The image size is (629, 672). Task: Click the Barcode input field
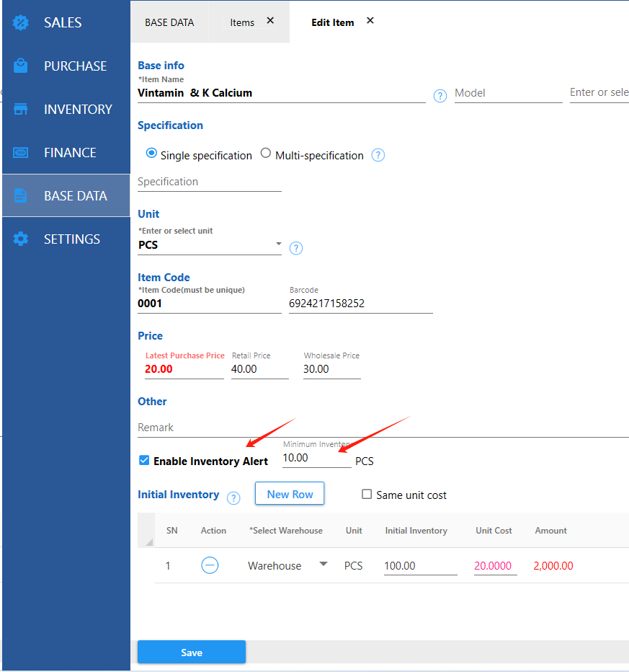(360, 304)
